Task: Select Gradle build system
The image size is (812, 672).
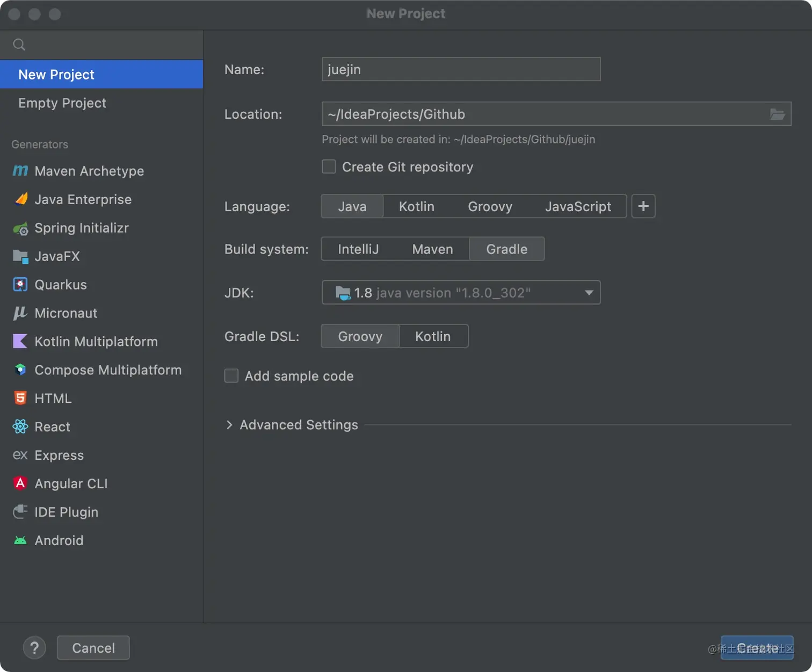Action: coord(507,249)
